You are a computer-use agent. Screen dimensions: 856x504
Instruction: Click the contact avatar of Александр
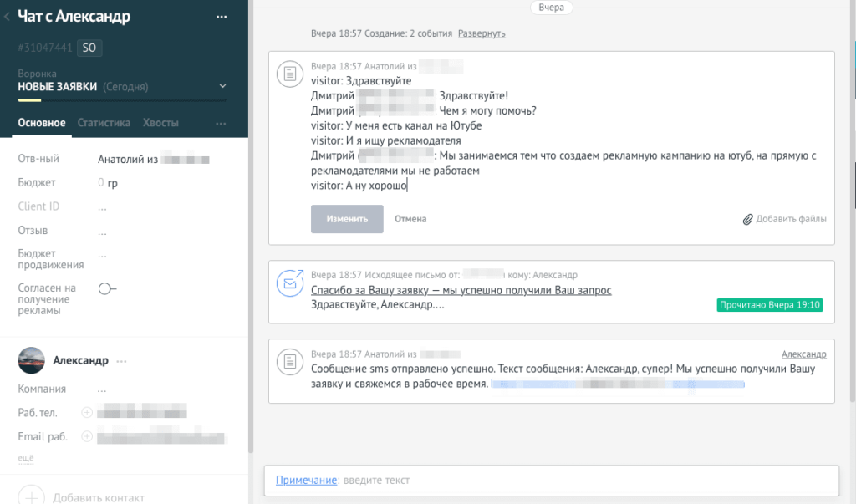31,360
